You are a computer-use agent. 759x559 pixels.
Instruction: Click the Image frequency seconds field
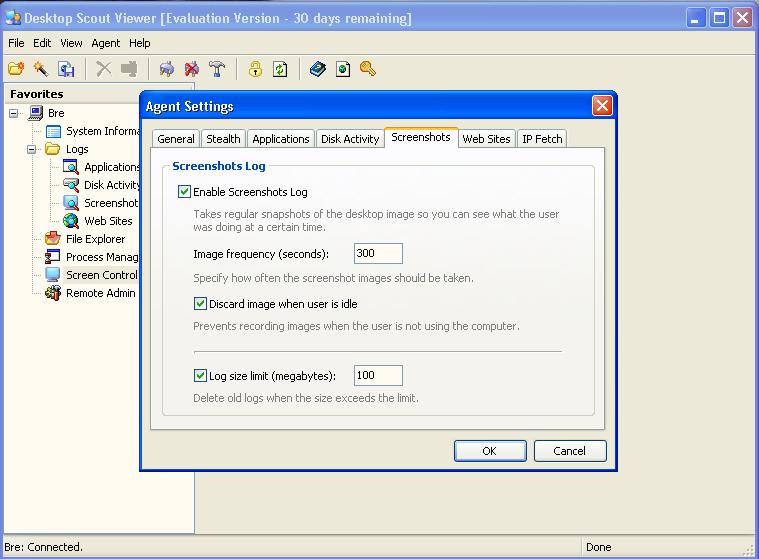pos(378,253)
